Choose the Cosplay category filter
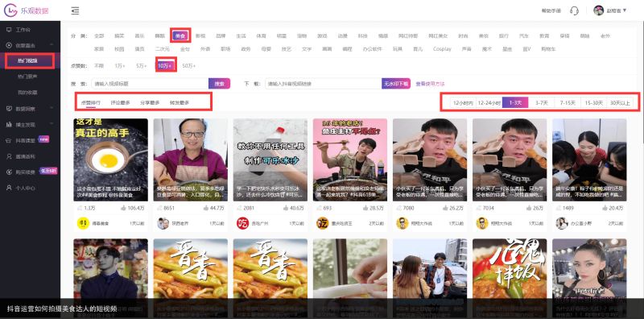644x319 pixels. [442, 49]
